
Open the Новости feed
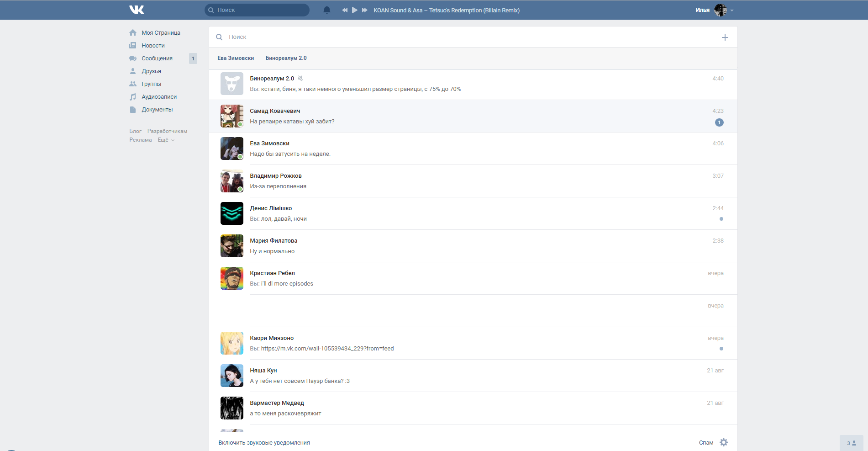[x=153, y=46]
